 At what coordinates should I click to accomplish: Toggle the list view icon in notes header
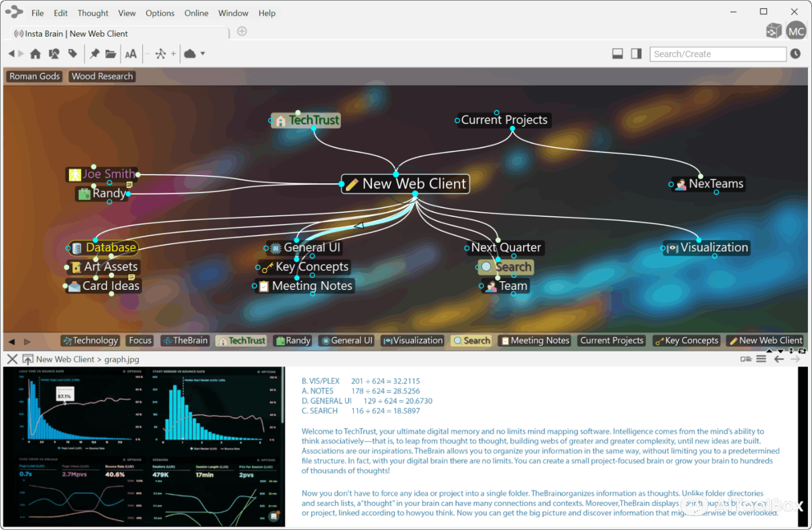pos(761,359)
